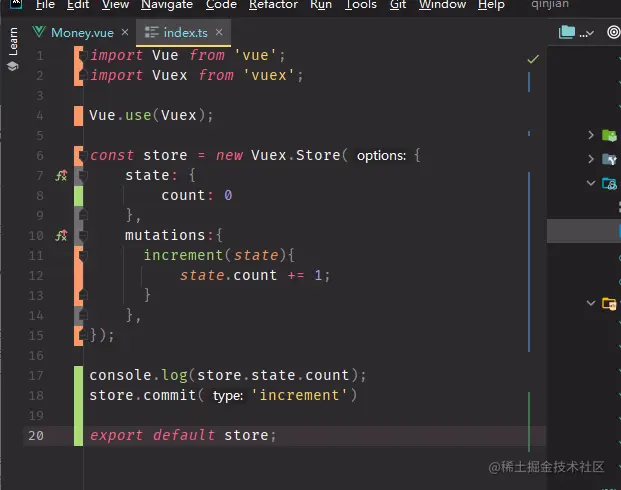Open the Tools menu
Screen dimensions: 621x490
click(x=361, y=5)
